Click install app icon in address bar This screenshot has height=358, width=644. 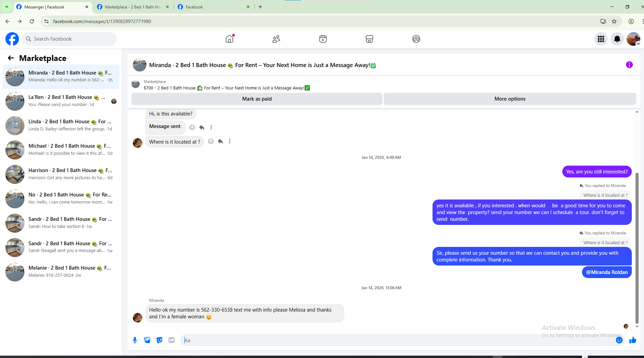coord(603,21)
